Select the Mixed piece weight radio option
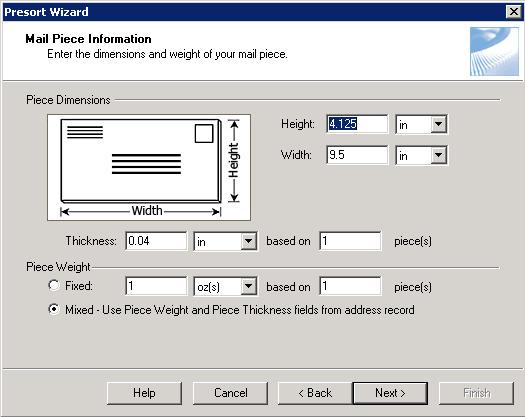 [x=54, y=309]
